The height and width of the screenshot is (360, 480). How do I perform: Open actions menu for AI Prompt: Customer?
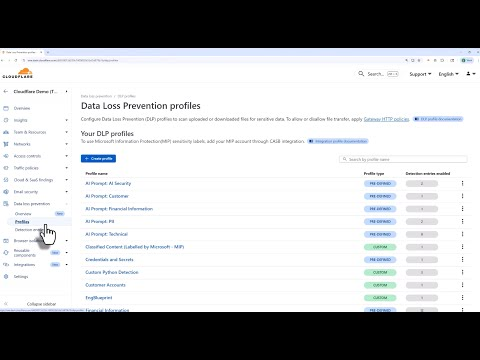pyautogui.click(x=462, y=196)
